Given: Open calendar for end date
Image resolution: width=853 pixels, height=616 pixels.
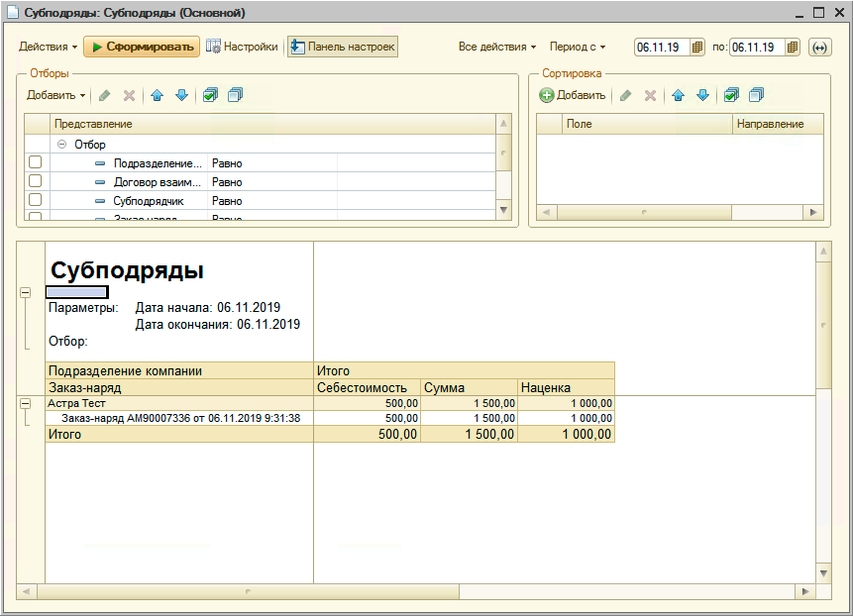Looking at the screenshot, I should tap(793, 48).
